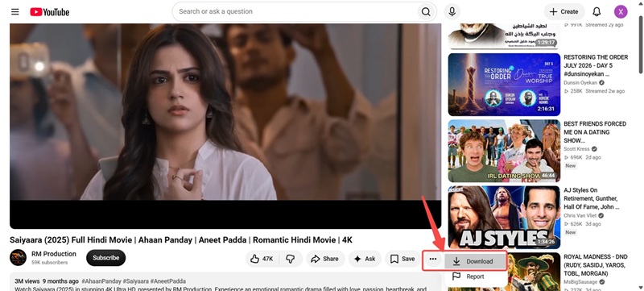Open IRL Dating Show video thumbnail

(x=504, y=151)
